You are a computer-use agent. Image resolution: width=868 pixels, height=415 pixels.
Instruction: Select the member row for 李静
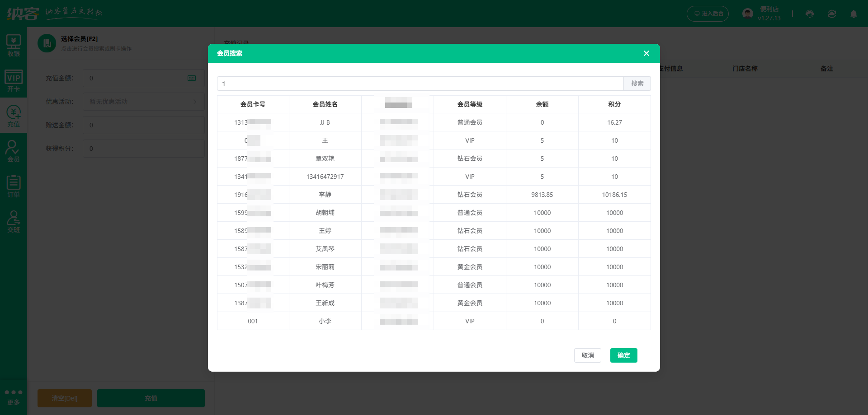(x=325, y=195)
